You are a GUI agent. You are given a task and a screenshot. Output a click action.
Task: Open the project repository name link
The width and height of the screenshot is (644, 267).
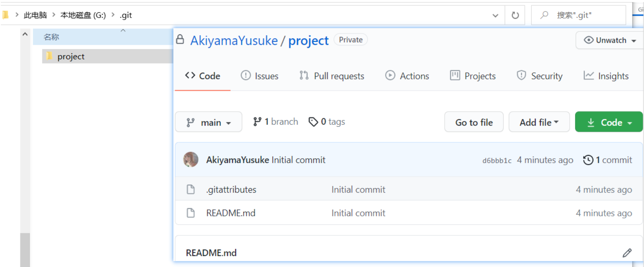(308, 41)
